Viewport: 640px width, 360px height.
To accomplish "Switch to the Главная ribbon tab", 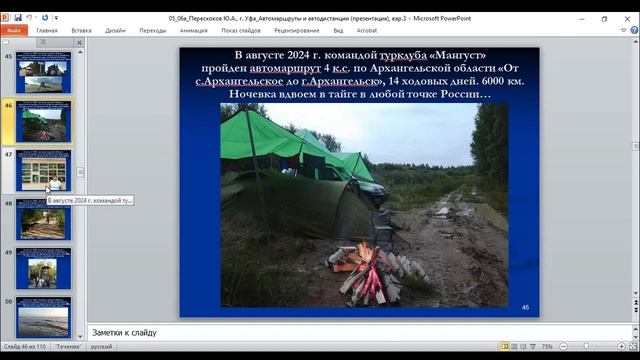I will (47, 31).
